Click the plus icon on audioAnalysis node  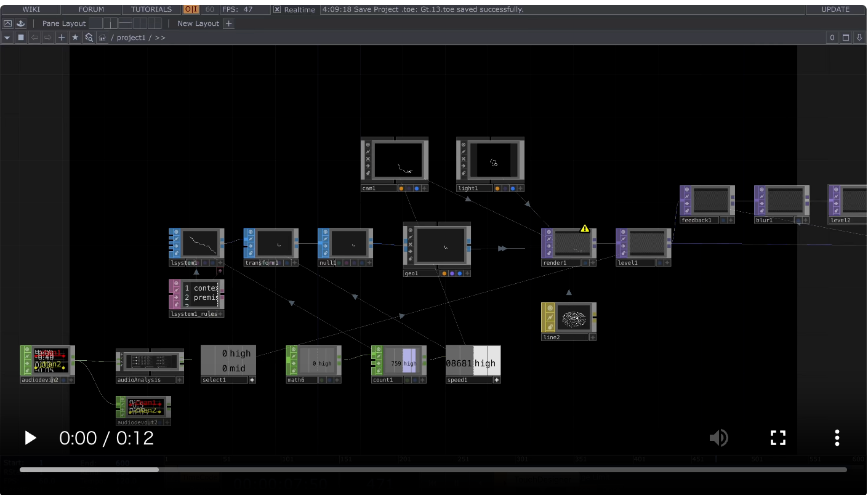point(180,380)
